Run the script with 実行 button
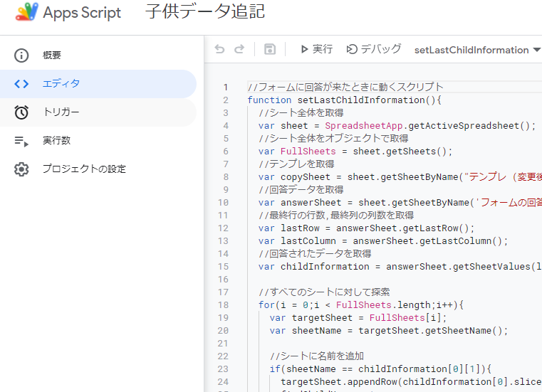 pos(317,49)
